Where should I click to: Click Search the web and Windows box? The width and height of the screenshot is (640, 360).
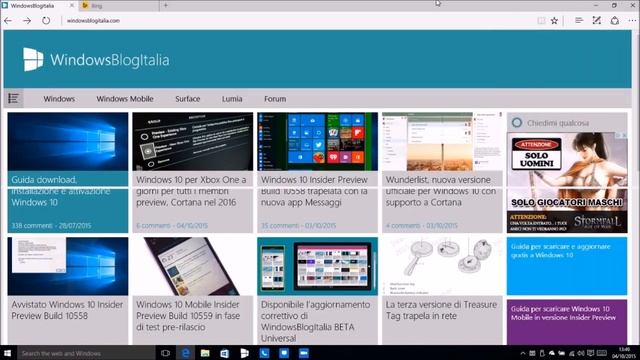86,353
